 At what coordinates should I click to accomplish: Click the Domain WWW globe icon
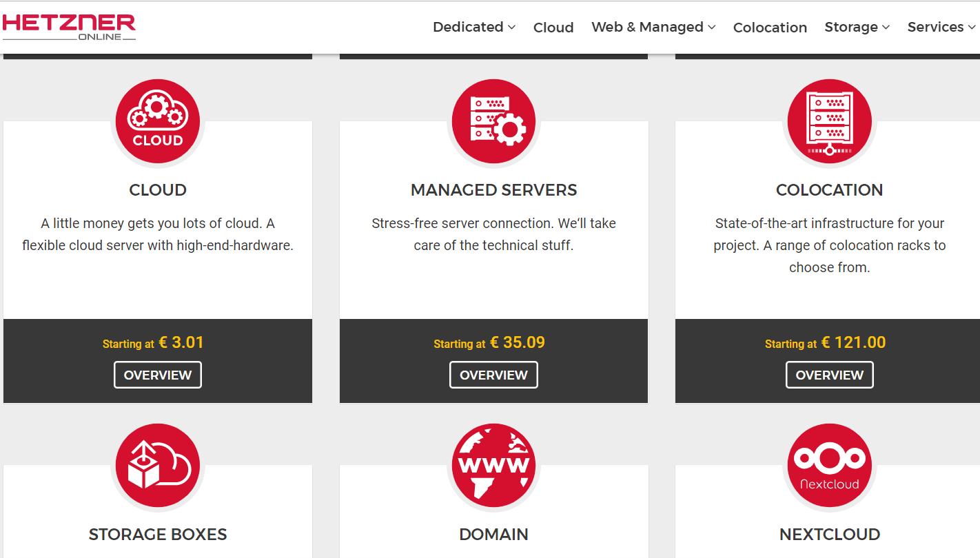point(493,465)
